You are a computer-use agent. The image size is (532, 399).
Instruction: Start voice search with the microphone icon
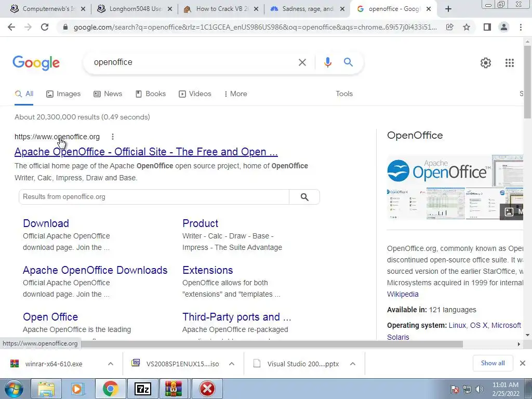coord(328,62)
